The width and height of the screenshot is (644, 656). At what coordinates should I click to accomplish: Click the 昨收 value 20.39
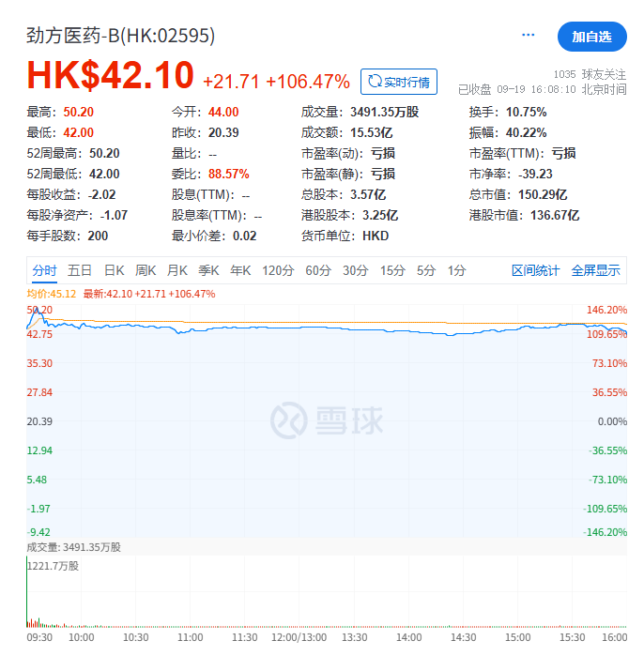(223, 132)
